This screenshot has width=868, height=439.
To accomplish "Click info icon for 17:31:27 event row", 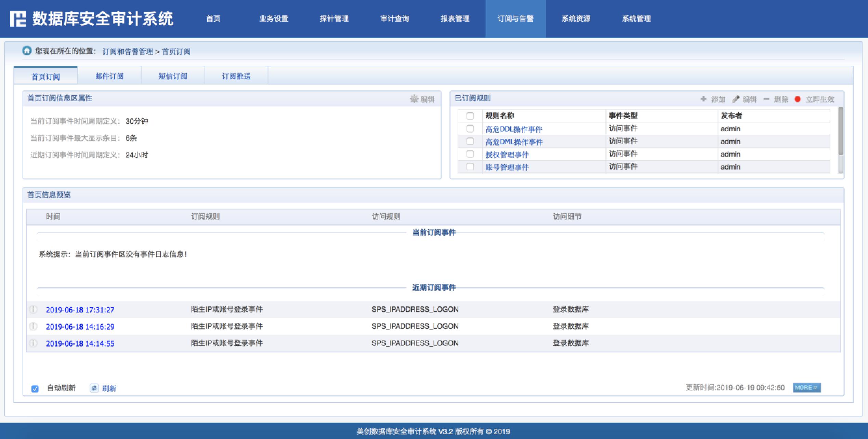I will (33, 309).
